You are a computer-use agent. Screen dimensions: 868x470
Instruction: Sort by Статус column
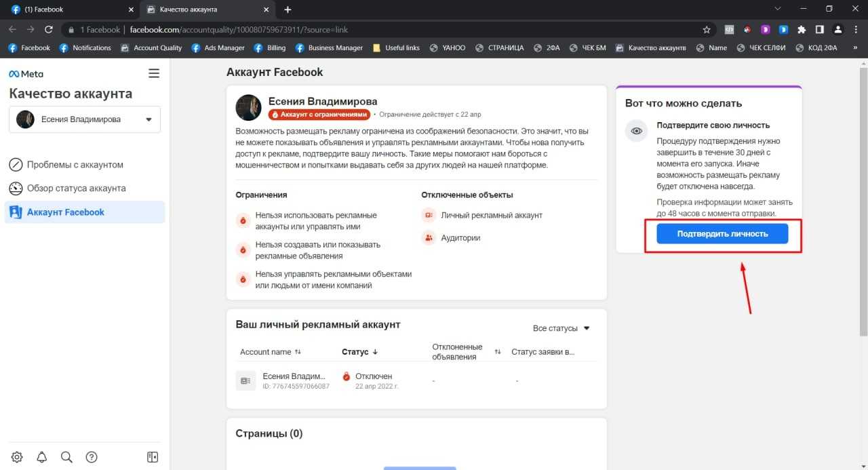[360, 352]
